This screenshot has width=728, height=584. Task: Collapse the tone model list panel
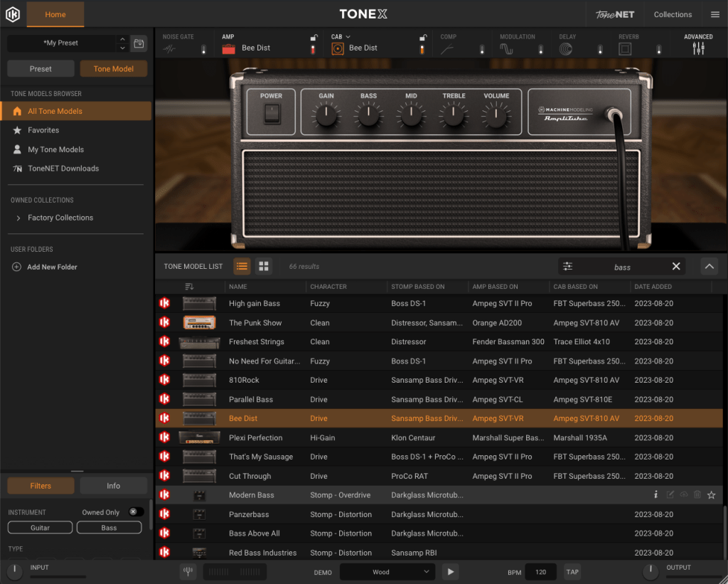[x=709, y=266]
